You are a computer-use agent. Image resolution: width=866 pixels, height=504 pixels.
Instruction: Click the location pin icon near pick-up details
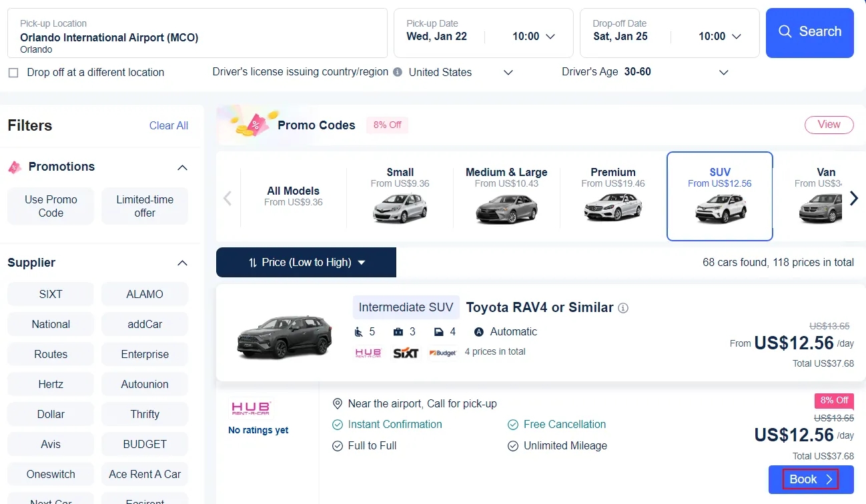click(x=337, y=403)
